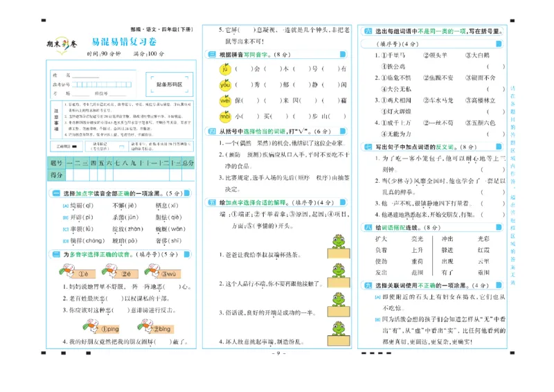The height and width of the screenshot is (392, 554).
Task: Click the rabbit carrot tag ②ě
Action: click(x=120, y=272)
